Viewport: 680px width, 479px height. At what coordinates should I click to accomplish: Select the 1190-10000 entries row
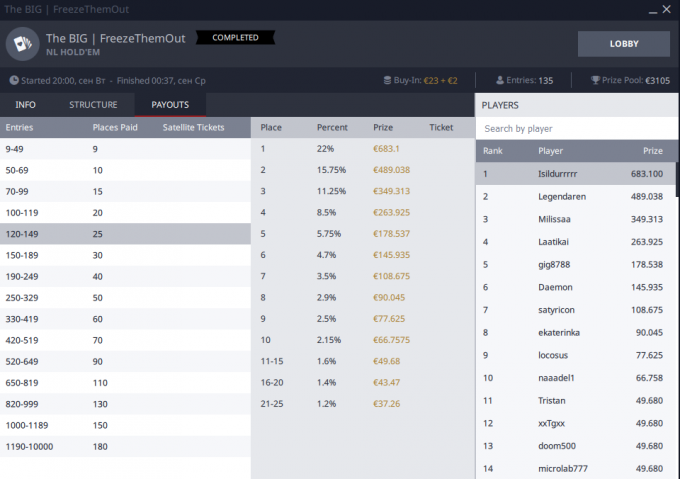click(125, 446)
